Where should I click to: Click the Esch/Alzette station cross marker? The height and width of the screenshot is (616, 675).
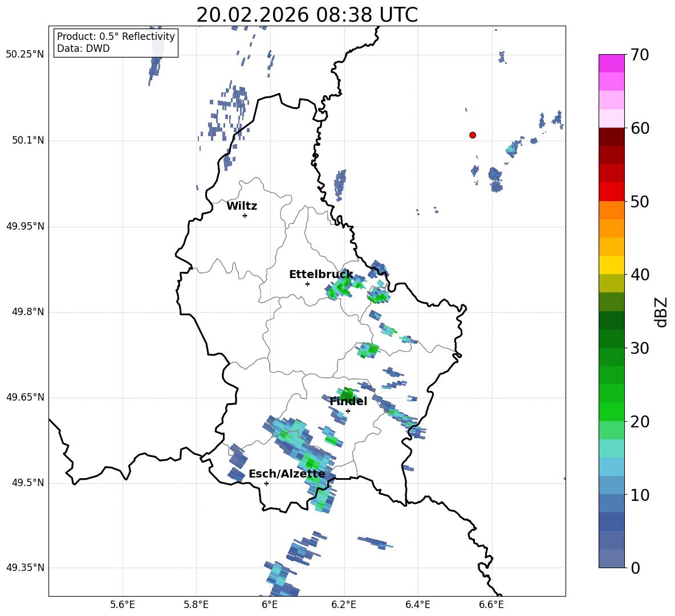coord(266,483)
